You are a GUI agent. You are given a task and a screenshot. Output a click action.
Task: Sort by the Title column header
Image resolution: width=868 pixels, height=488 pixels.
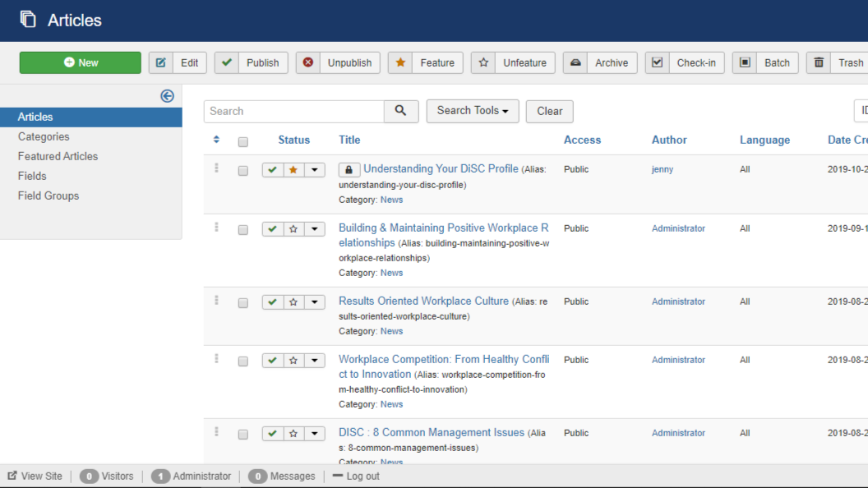click(x=349, y=140)
